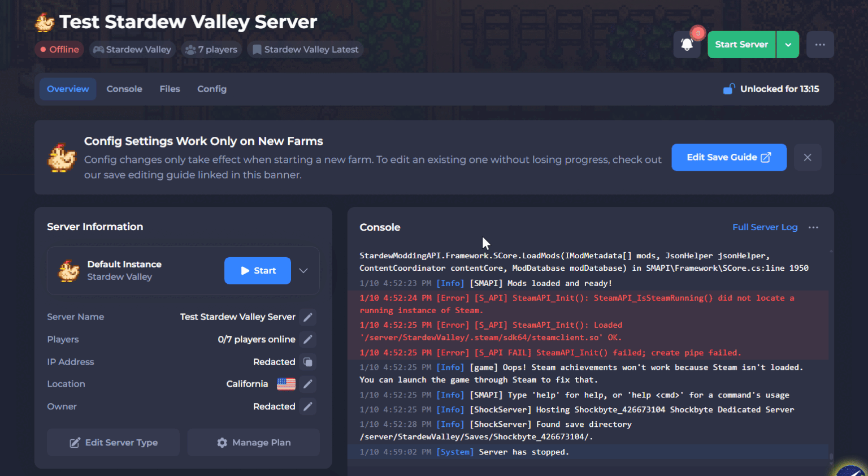The height and width of the screenshot is (476, 868).
Task: Click the 7 players tag
Action: 211,50
